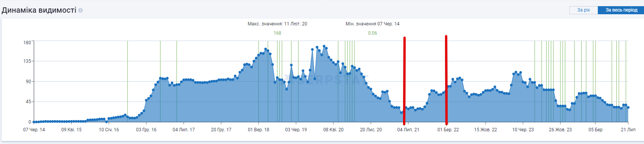Click the y-axis value 90

click(x=28, y=82)
